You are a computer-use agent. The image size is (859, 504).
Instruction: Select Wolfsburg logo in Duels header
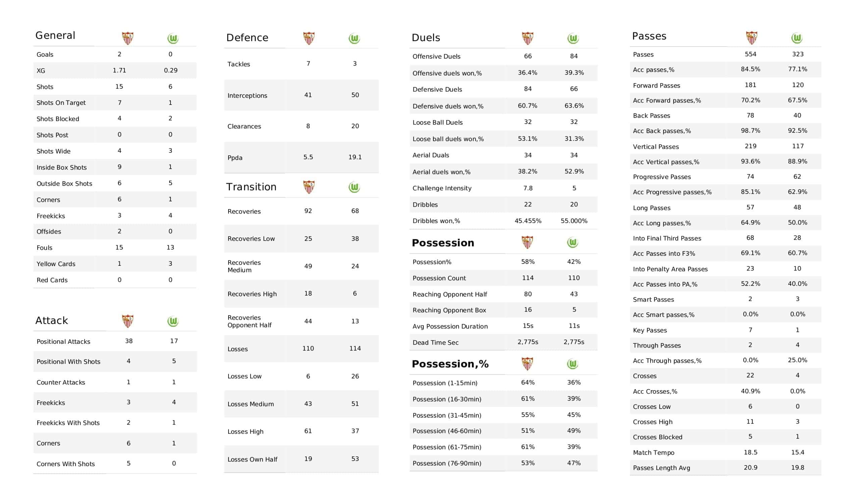573,39
